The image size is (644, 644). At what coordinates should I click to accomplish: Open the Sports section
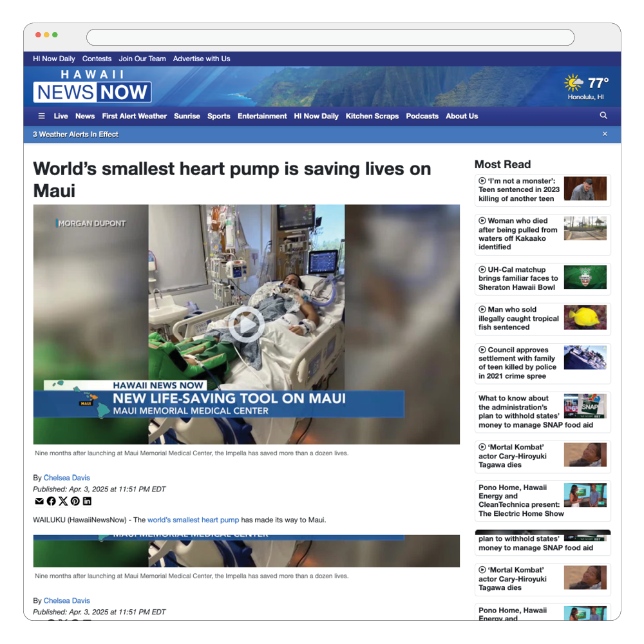(x=218, y=116)
